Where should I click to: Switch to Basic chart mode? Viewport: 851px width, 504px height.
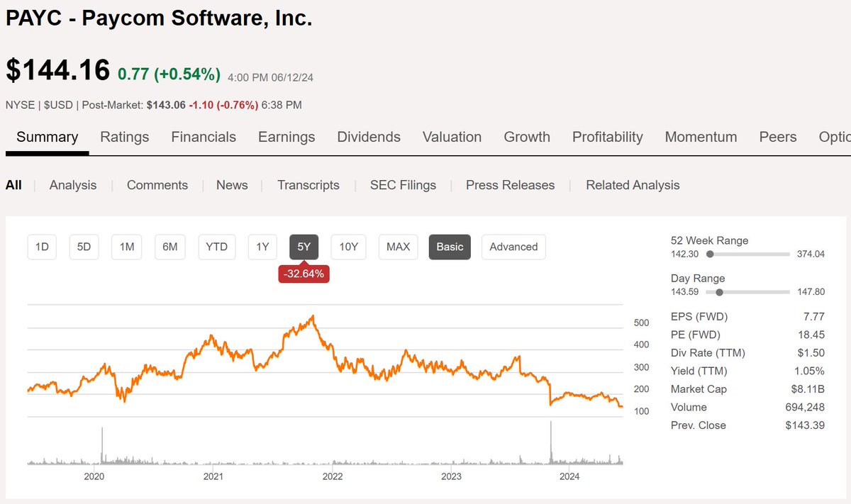click(450, 247)
